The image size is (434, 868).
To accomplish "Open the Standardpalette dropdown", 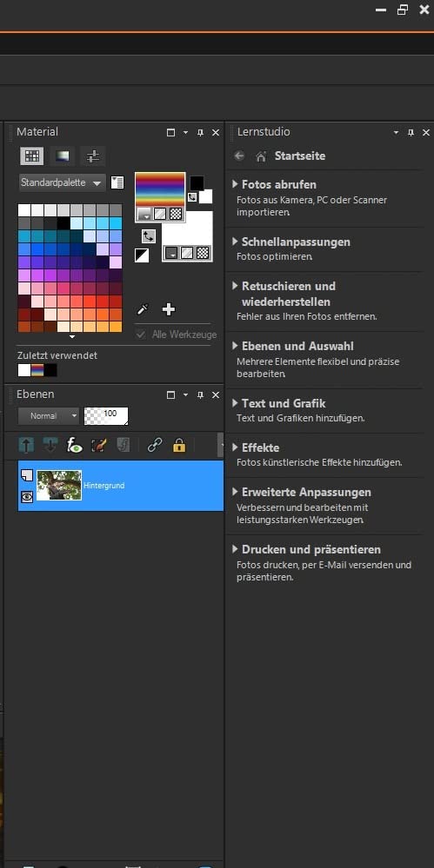I will pyautogui.click(x=62, y=182).
